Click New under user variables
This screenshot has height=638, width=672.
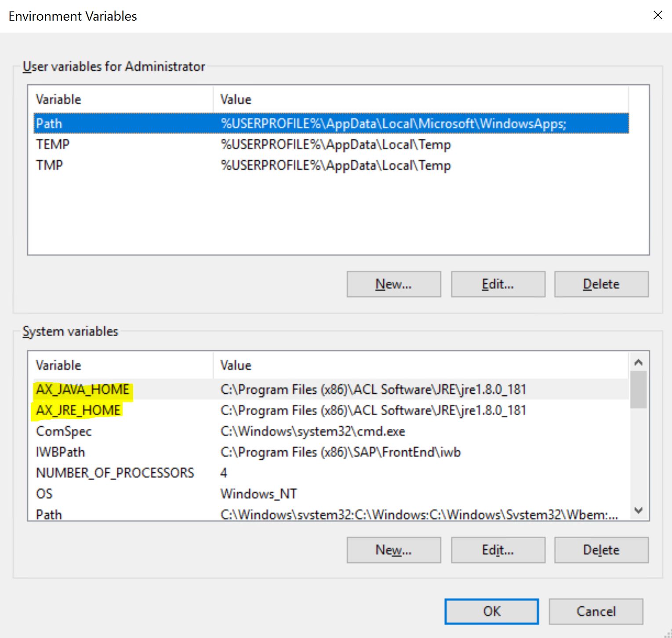393,284
